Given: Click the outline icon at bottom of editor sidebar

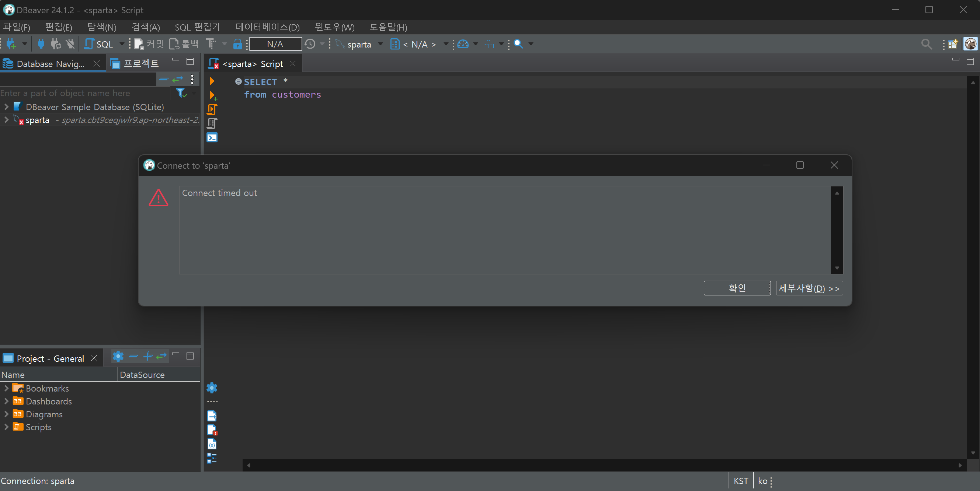Looking at the screenshot, I should click(x=212, y=458).
